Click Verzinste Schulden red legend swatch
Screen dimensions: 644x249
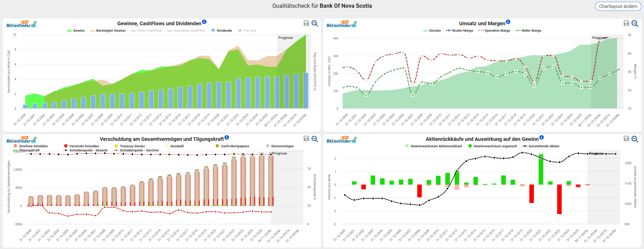66,146
